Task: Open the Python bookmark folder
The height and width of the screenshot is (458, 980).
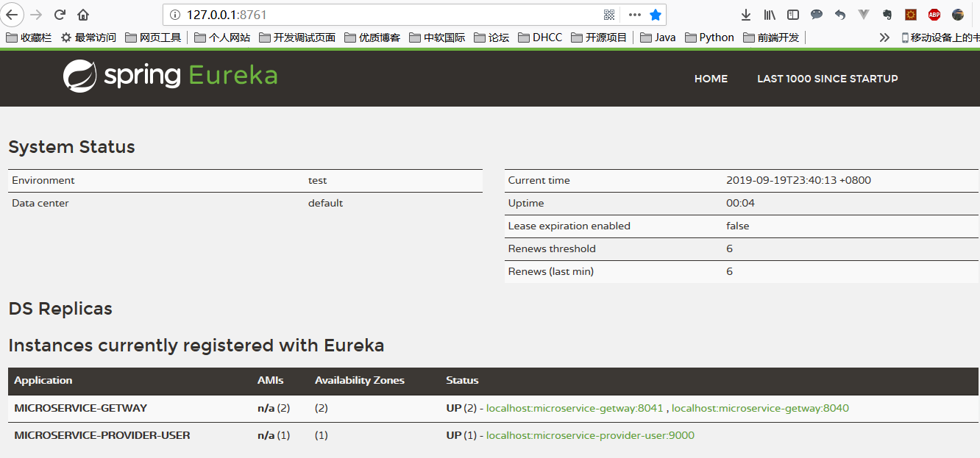Action: tap(709, 37)
